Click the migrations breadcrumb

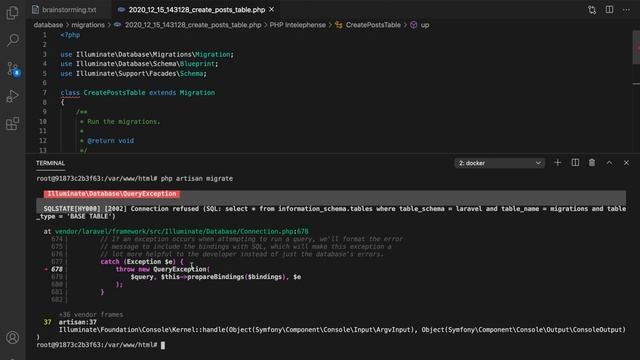88,25
